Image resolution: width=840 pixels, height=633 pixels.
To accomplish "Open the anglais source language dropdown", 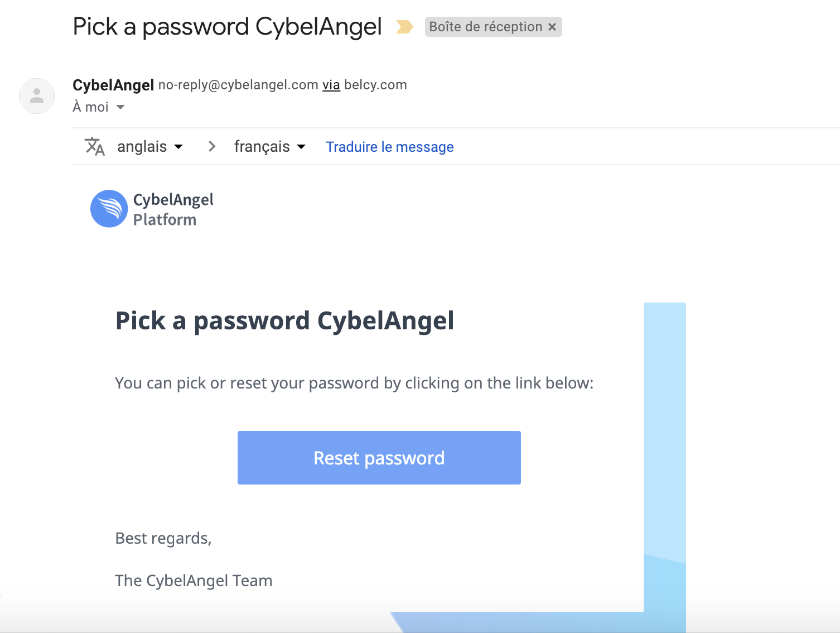I will click(x=149, y=146).
